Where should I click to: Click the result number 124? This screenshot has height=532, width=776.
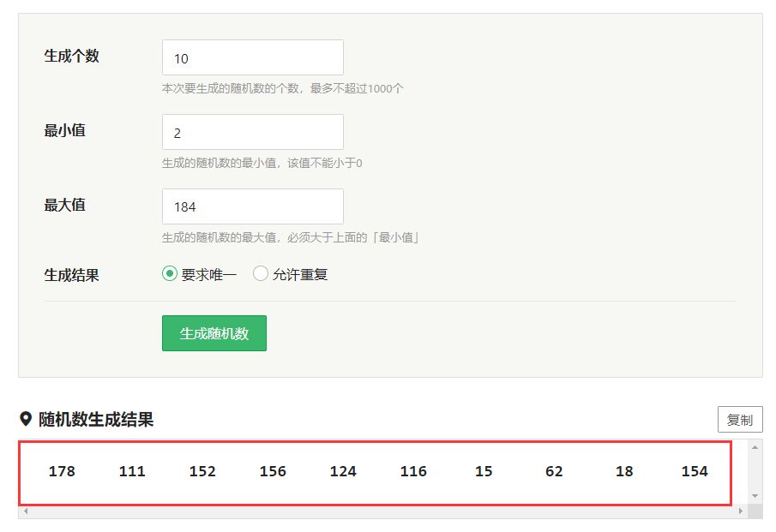[x=343, y=471]
